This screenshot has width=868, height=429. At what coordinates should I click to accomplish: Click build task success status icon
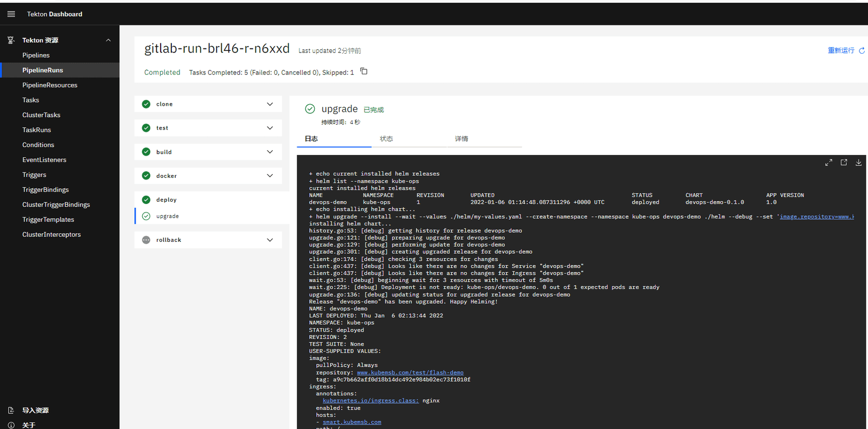pos(146,152)
